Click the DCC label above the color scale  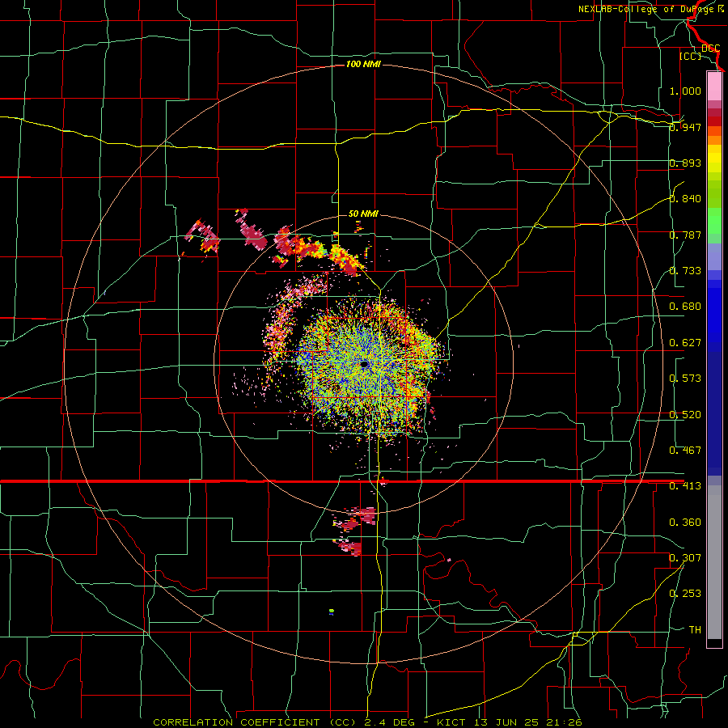tap(711, 49)
